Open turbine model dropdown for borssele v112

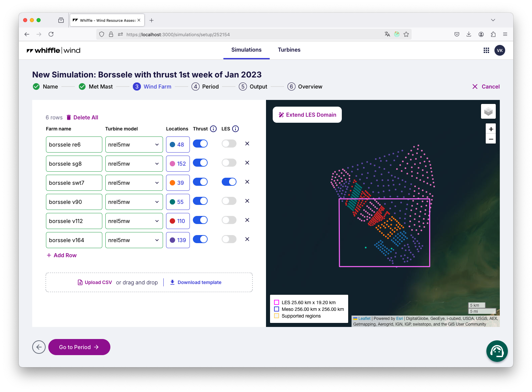point(134,221)
